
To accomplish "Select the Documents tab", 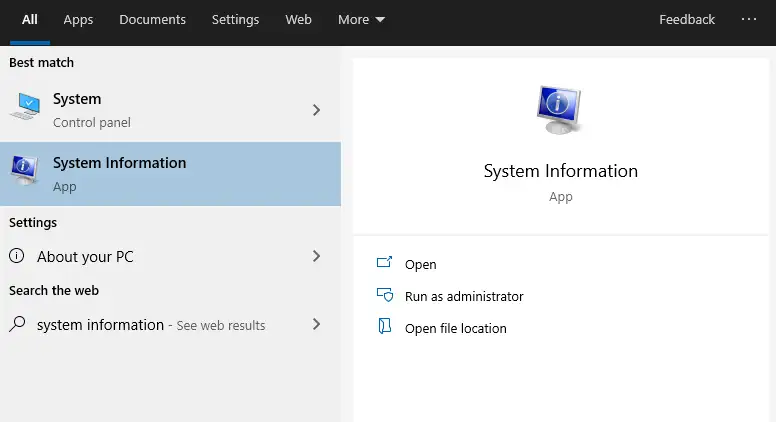I will (x=152, y=20).
